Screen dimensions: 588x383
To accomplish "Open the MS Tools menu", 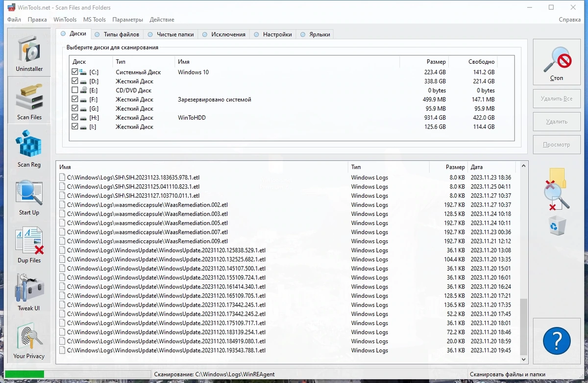I will 95,20.
